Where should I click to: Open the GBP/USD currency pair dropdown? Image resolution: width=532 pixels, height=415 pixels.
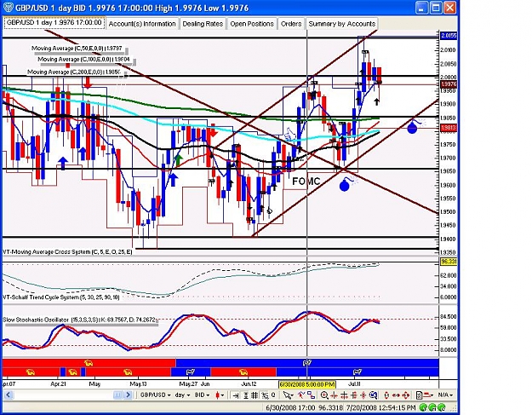pos(156,395)
